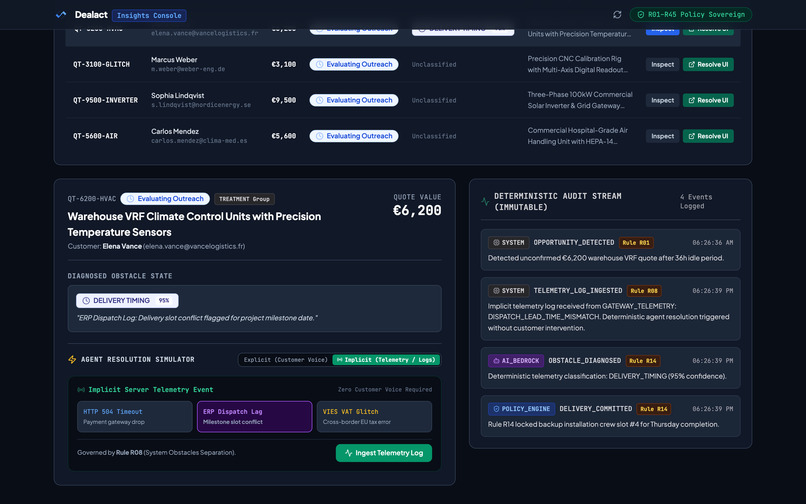Click the SYSTEM tag icon on OPPORTUNITY_DETECTED event
This screenshot has width=806, height=504.
coord(496,242)
